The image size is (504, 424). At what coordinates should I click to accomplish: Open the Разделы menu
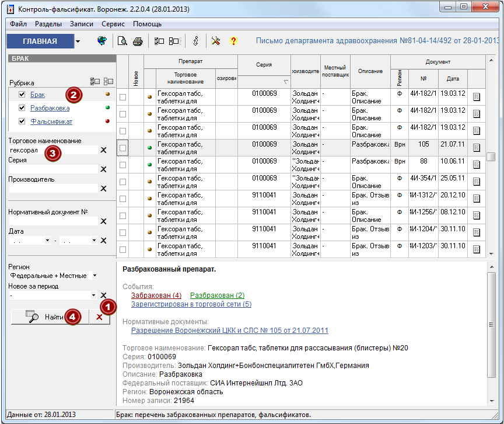pos(48,24)
